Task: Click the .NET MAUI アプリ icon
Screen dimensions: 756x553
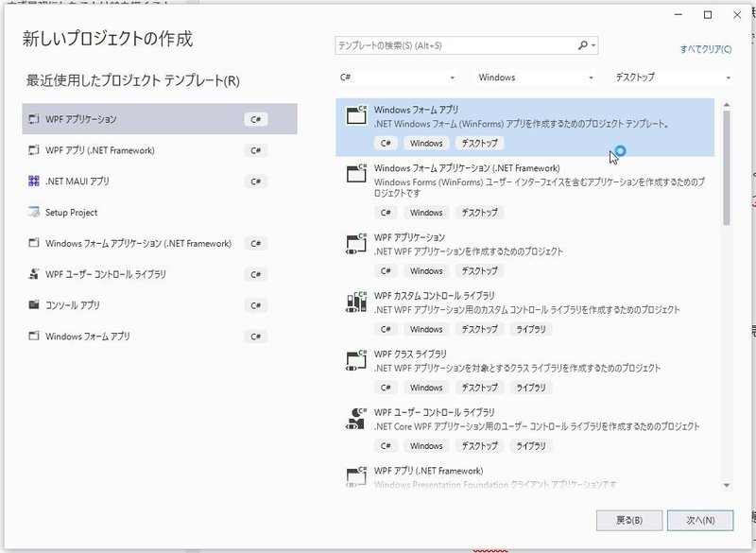Action: (x=34, y=181)
